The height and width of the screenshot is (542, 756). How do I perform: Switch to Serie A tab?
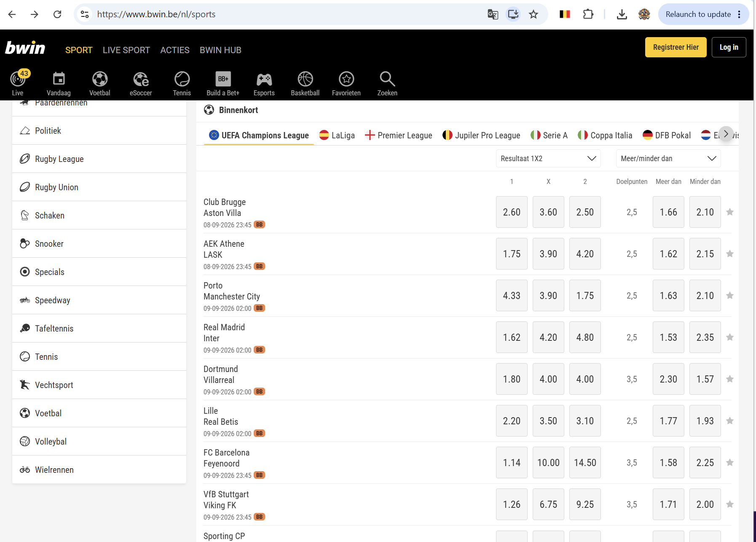(x=549, y=135)
